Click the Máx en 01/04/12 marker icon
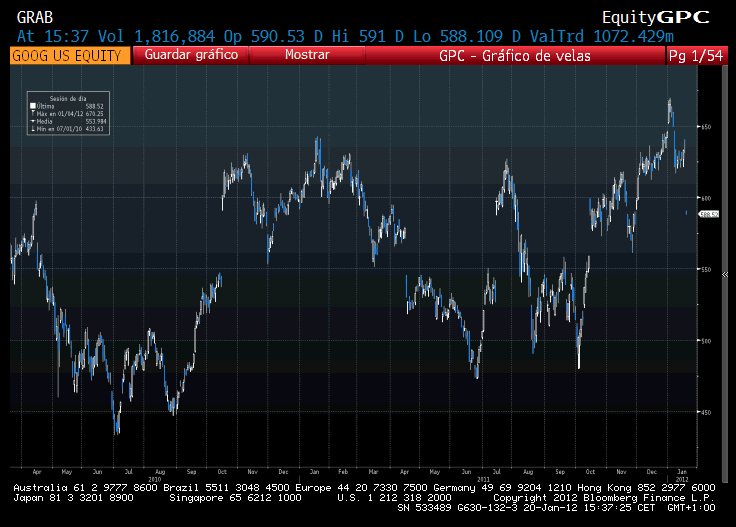 (33, 114)
